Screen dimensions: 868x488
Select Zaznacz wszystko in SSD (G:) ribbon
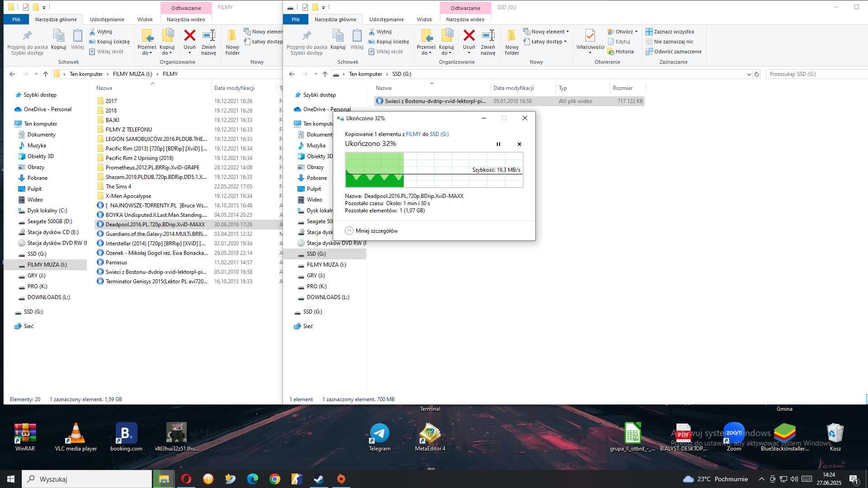click(x=670, y=32)
